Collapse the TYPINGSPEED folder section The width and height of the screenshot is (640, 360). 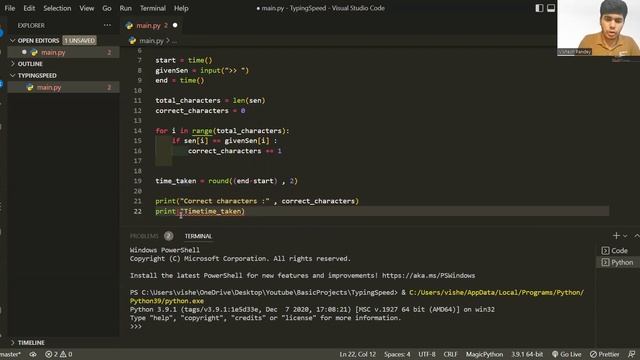[x=13, y=76]
